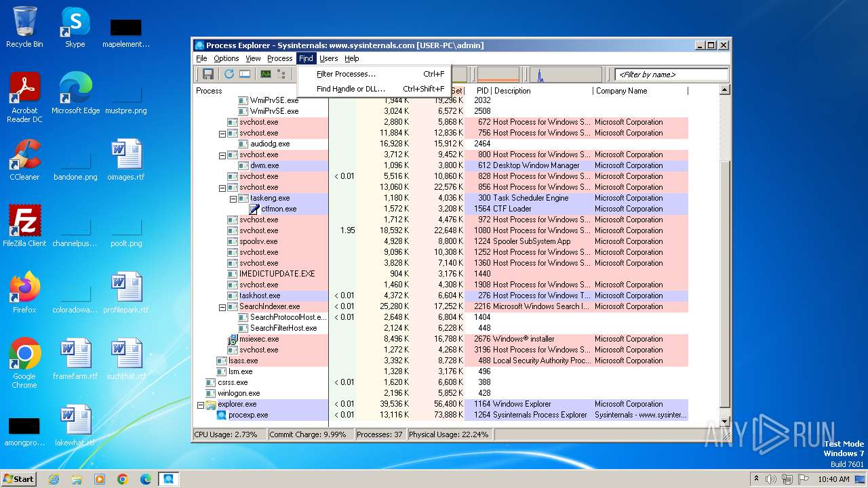Click the CPU graph toolbar icon

(265, 74)
